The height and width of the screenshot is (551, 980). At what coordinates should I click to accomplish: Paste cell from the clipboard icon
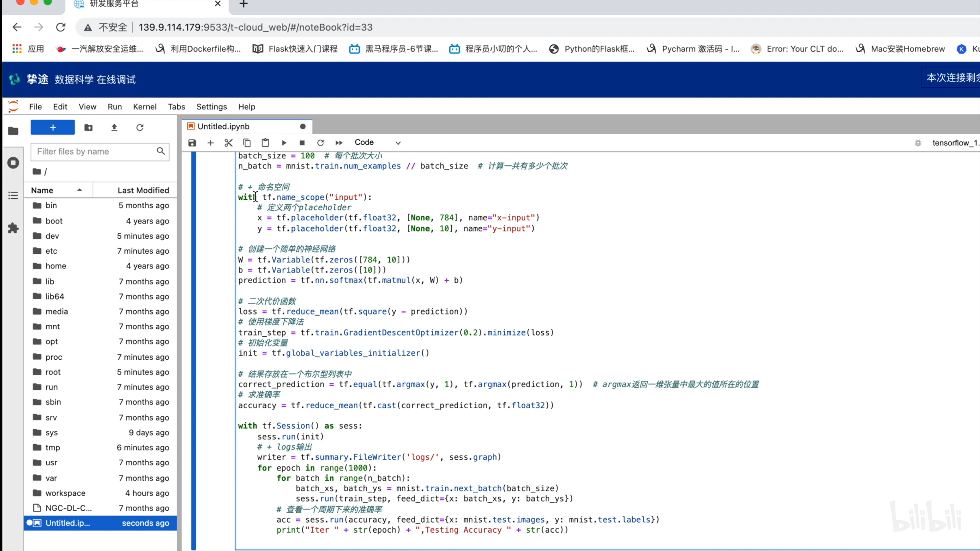pyautogui.click(x=265, y=143)
